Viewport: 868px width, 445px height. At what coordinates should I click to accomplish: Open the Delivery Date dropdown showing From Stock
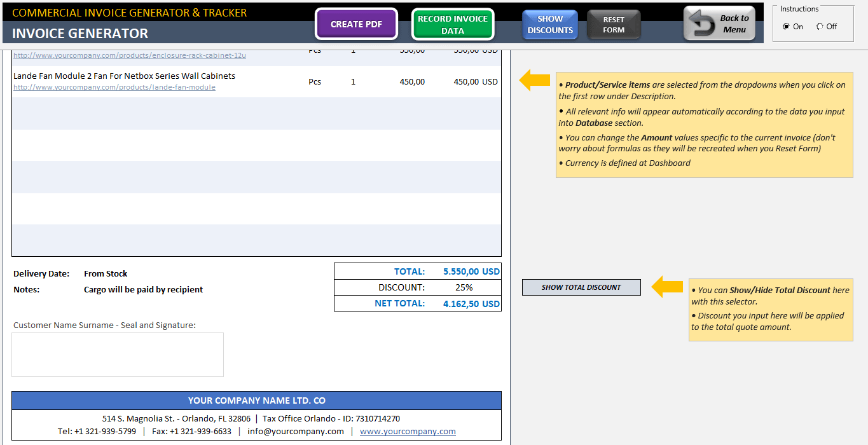point(105,273)
